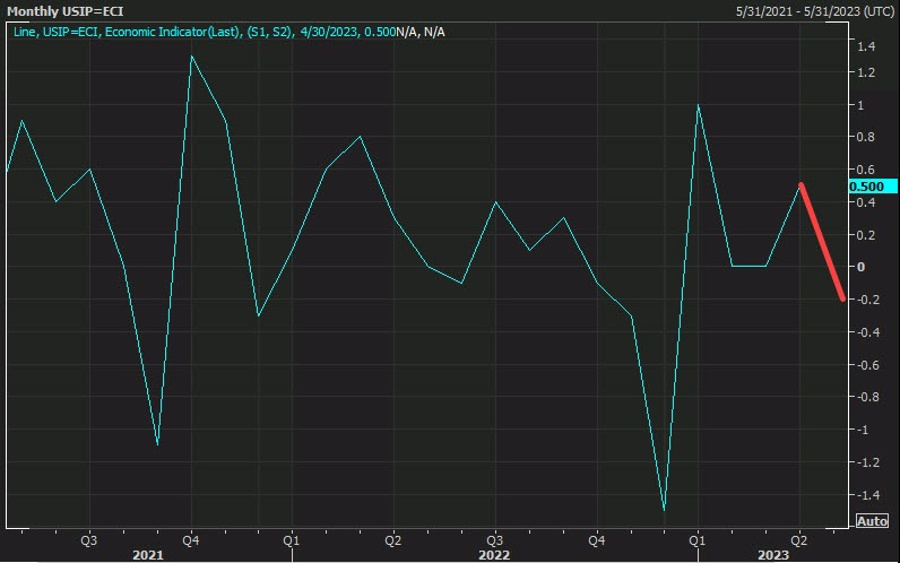
Task: Select the Q4 2021 quarter label
Action: [191, 541]
